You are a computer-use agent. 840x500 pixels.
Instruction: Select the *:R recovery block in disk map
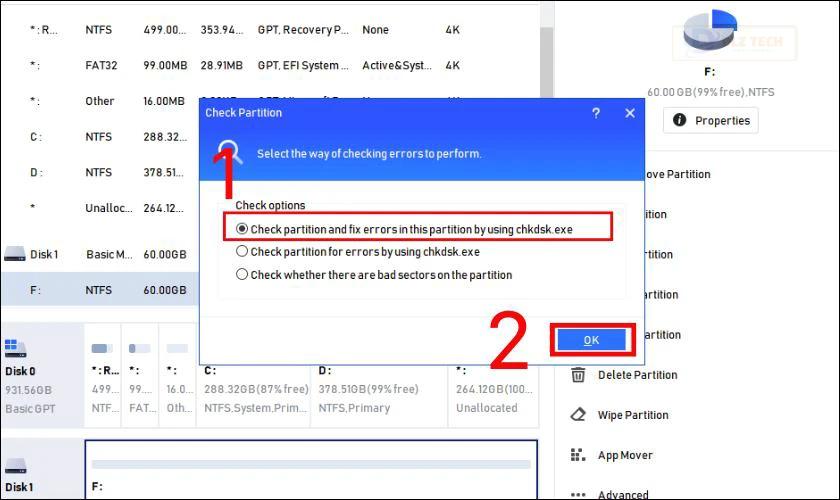[103, 375]
